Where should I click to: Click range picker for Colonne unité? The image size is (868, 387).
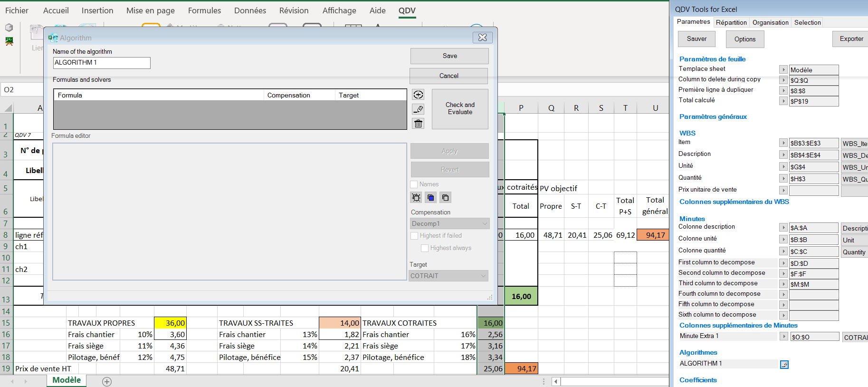pos(783,240)
